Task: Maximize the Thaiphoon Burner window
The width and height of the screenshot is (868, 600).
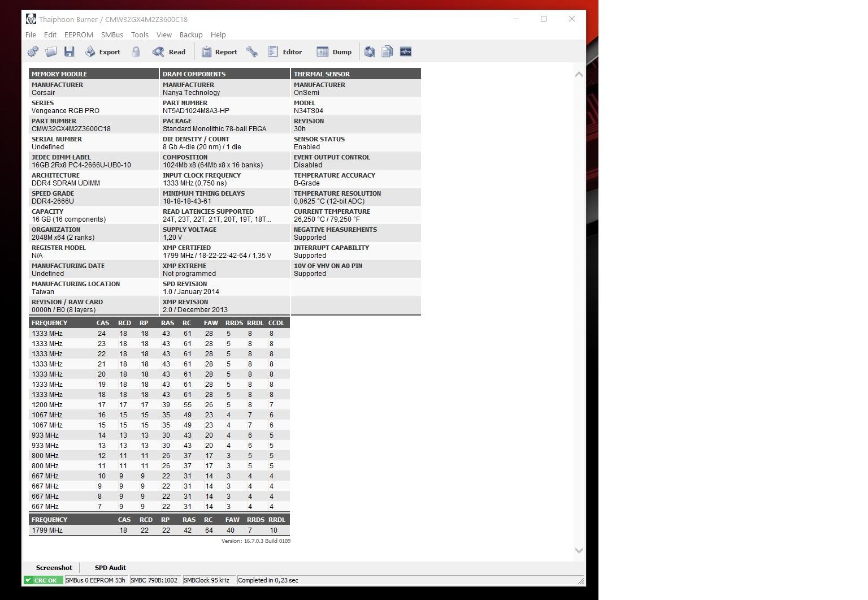Action: tap(544, 19)
